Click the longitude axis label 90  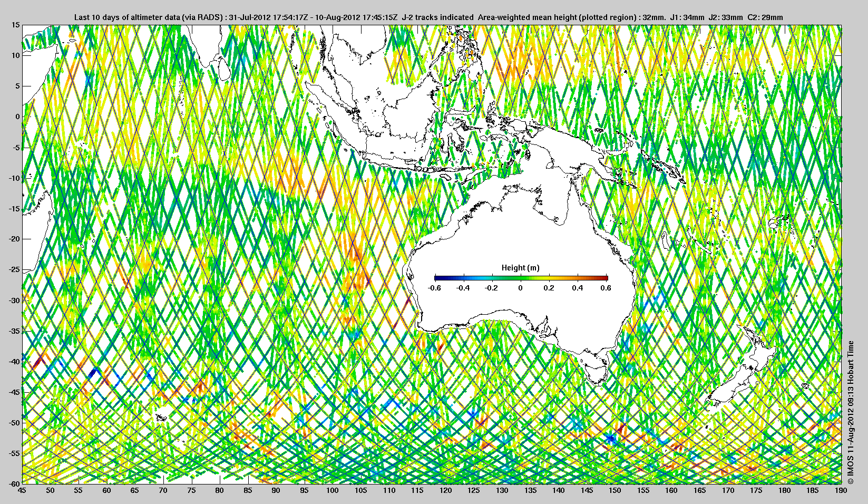coord(276,490)
